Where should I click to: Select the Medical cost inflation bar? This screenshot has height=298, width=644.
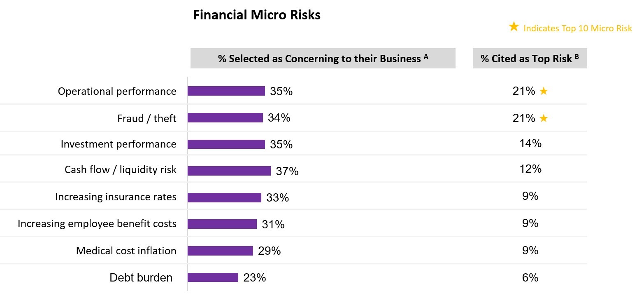pos(221,251)
